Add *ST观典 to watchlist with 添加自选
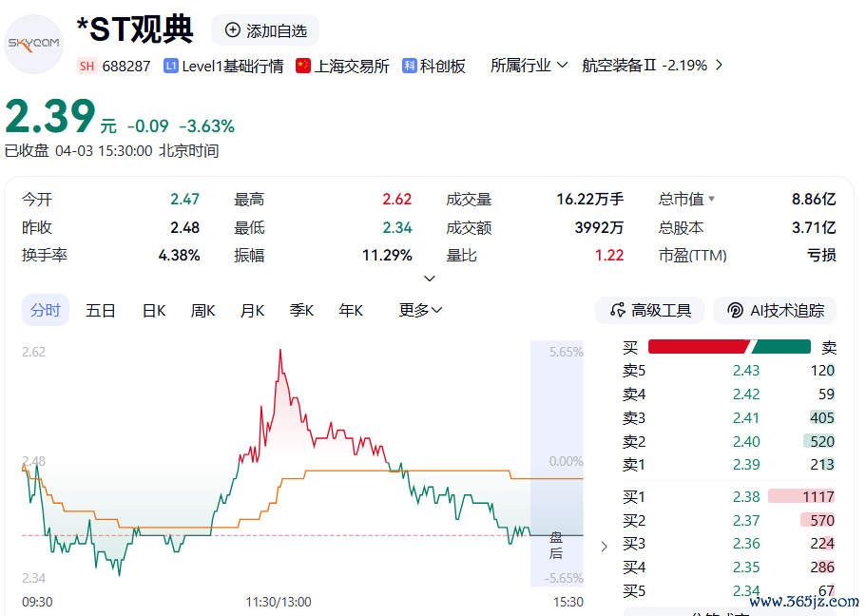This screenshot has height=616, width=866. [x=265, y=30]
